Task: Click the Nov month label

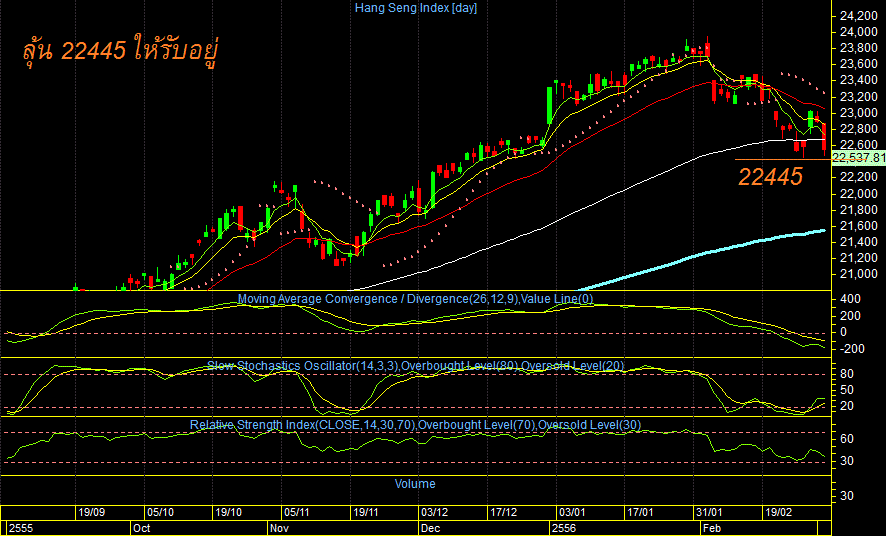Action: tap(279, 529)
